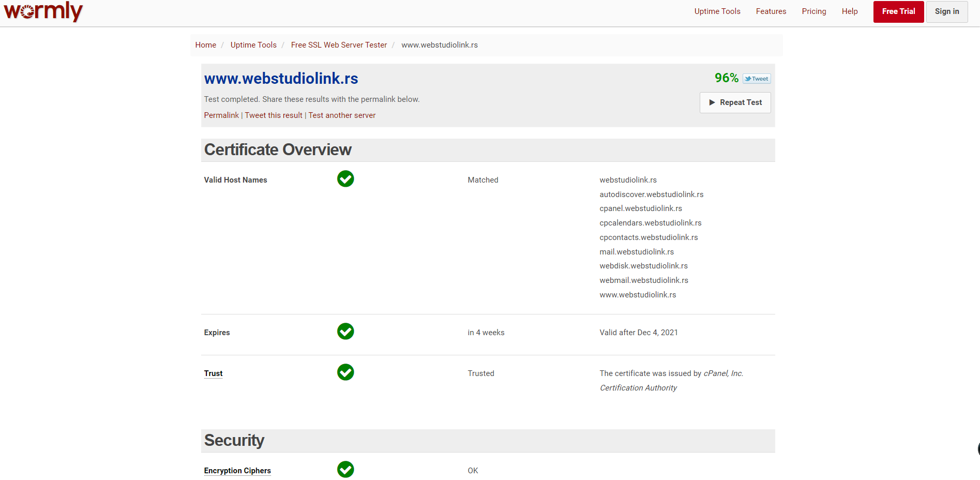Click the Trusted status text
The image size is (980, 480).
point(481,373)
